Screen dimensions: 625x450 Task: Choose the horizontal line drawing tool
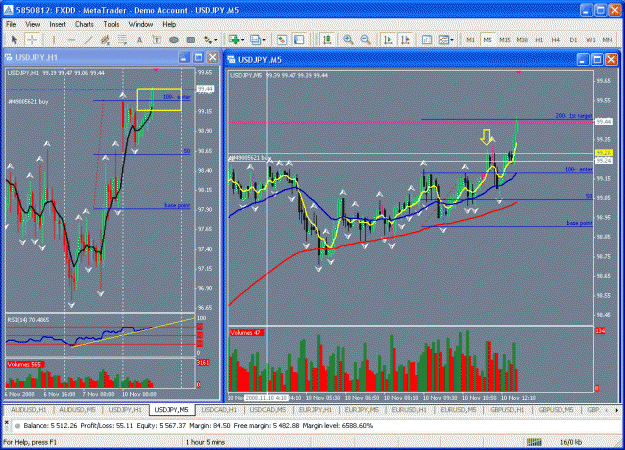[71, 39]
